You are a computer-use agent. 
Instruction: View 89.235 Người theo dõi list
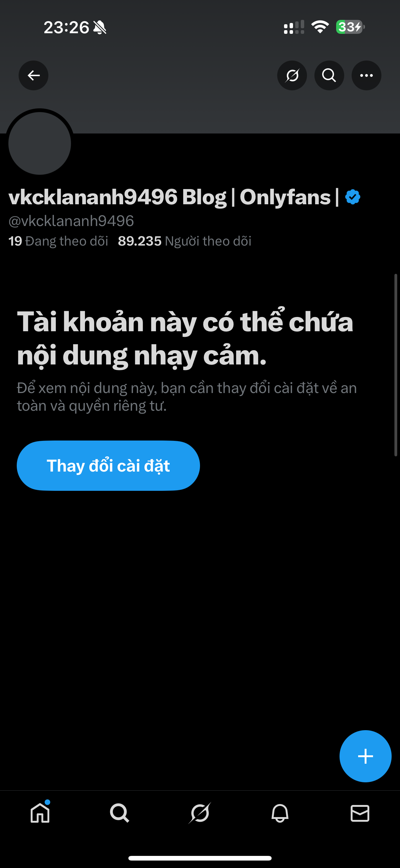click(x=184, y=241)
